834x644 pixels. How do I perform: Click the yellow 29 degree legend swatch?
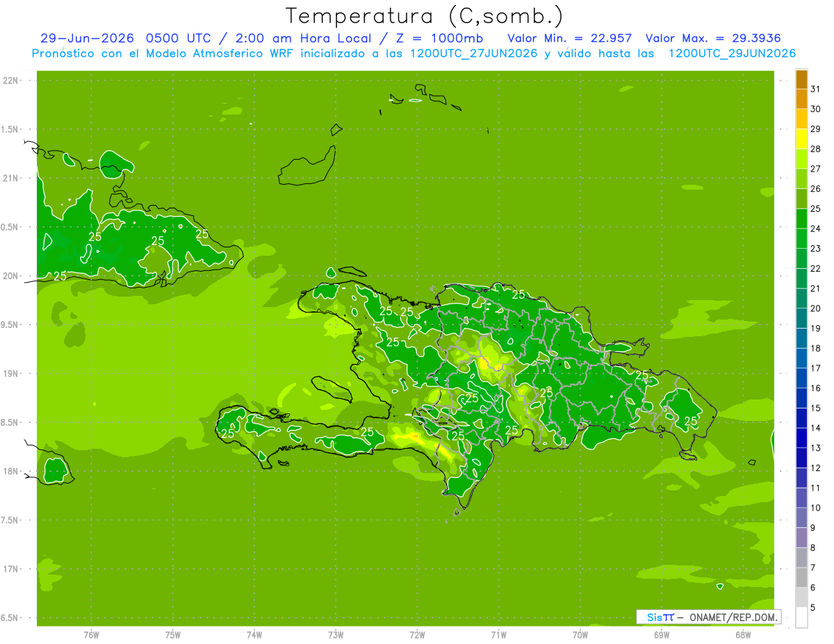click(x=801, y=139)
